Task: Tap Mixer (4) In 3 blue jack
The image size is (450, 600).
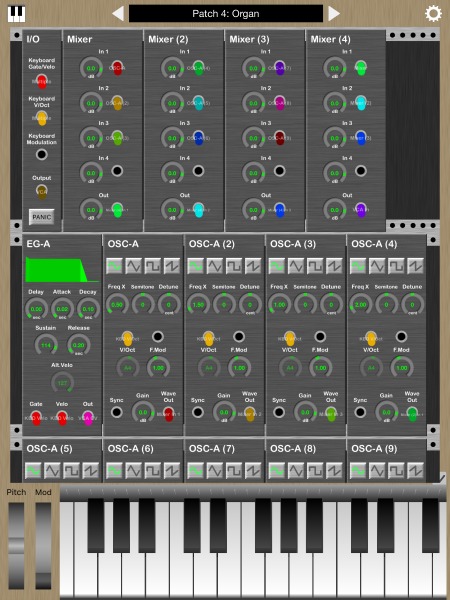Action: tap(361, 137)
